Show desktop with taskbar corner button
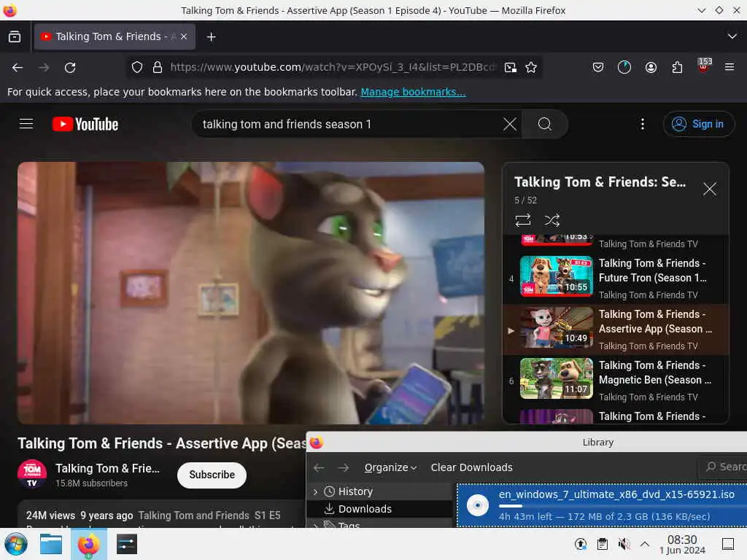747x560 pixels. [728, 544]
